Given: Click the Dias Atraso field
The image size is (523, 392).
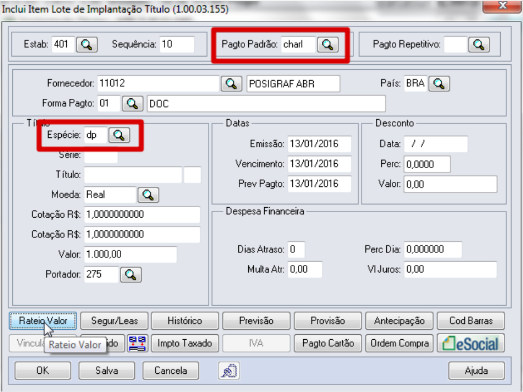Looking at the screenshot, I should point(296,250).
